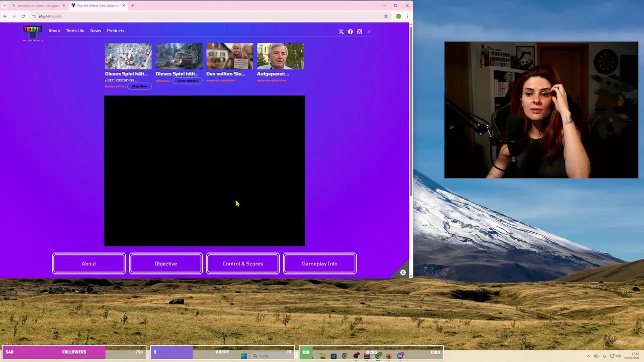Viewport: 644px width, 362px height.
Task: Click the black Tetris game canvas
Action: pyautogui.click(x=204, y=171)
